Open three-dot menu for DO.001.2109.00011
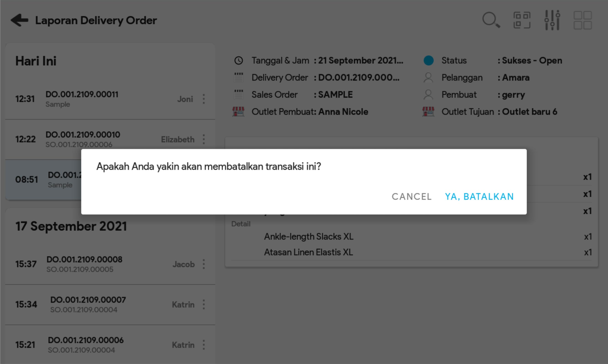Screen dimensions: 608x364 [204, 99]
